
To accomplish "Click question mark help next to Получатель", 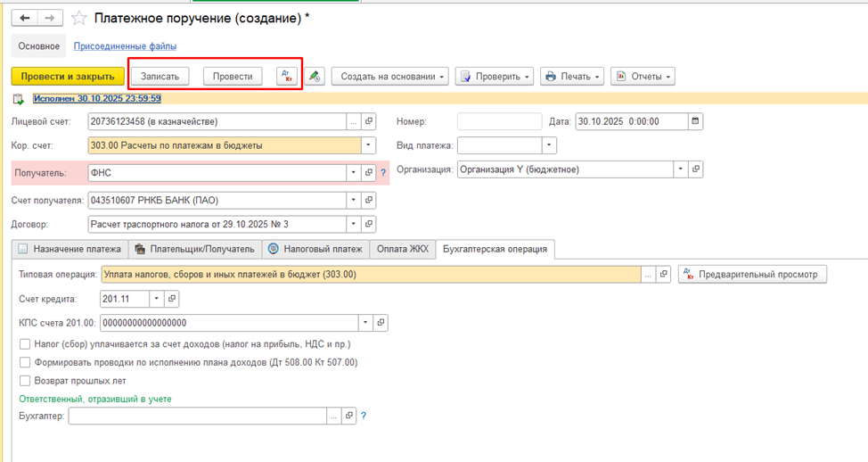I will pos(383,173).
